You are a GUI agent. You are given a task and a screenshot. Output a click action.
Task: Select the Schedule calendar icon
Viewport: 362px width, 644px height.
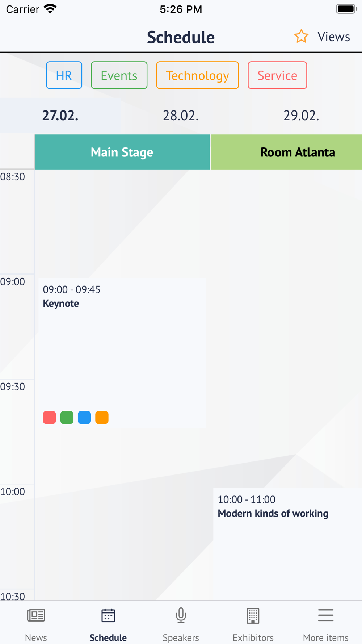108,615
